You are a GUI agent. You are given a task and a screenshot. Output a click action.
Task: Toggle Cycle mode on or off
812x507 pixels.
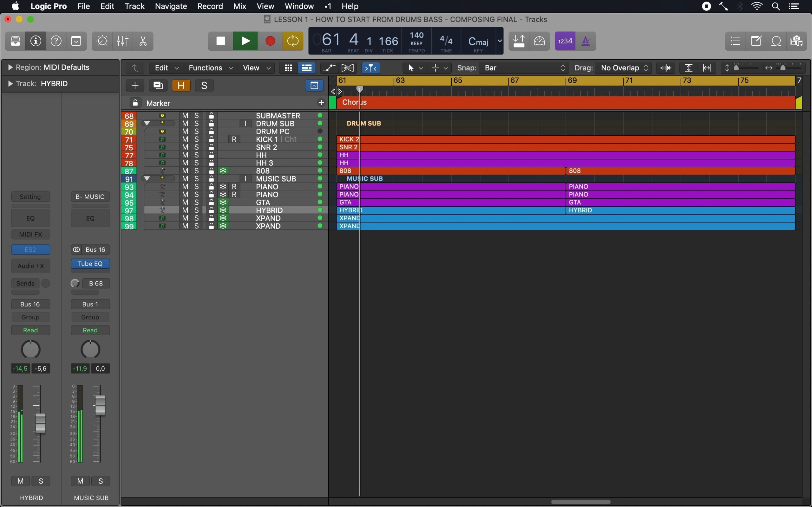point(292,41)
